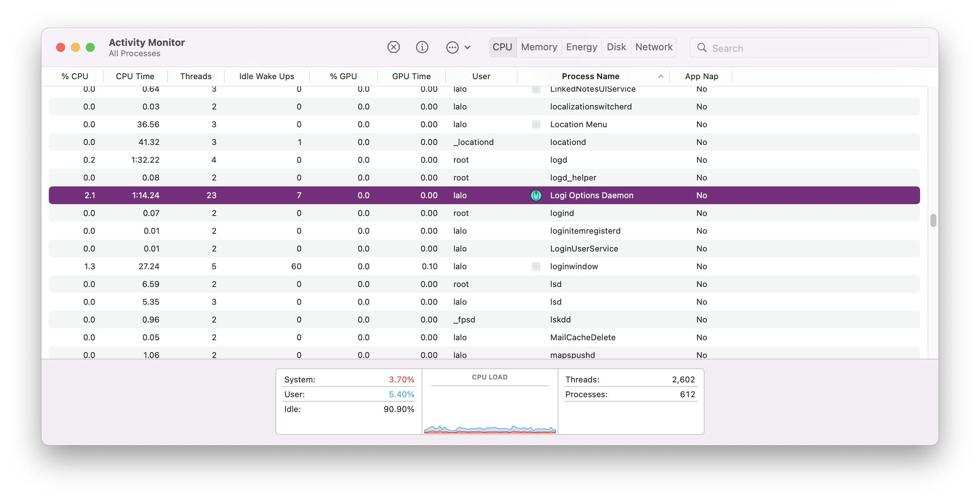Expand the dropdown arrow beside ellipsis
The image size is (980, 500).
point(467,48)
